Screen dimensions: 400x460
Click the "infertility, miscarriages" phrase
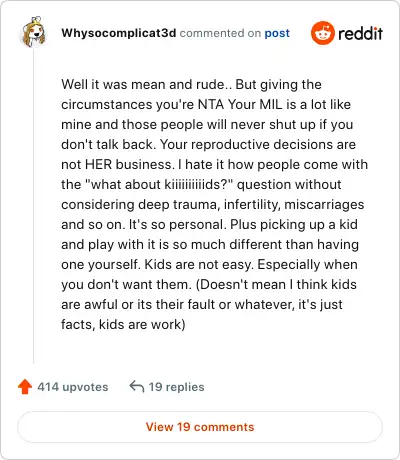pyautogui.click(x=294, y=204)
